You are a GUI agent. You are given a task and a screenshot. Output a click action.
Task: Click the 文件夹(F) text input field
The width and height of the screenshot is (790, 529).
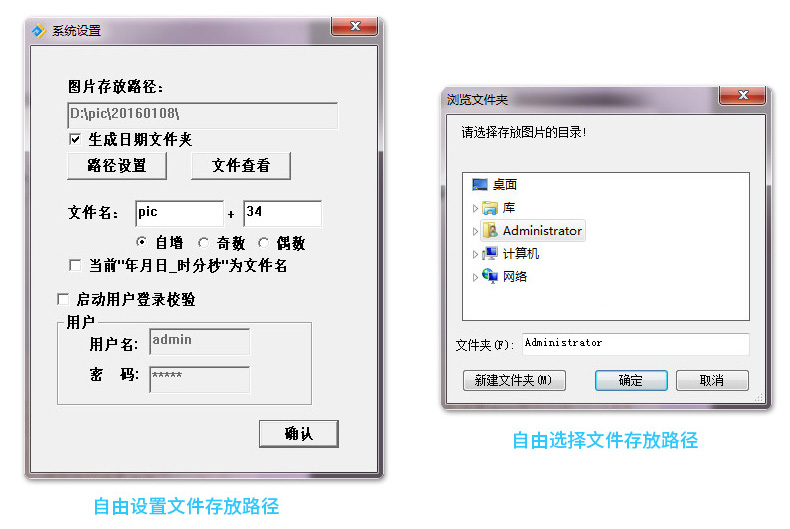click(635, 344)
